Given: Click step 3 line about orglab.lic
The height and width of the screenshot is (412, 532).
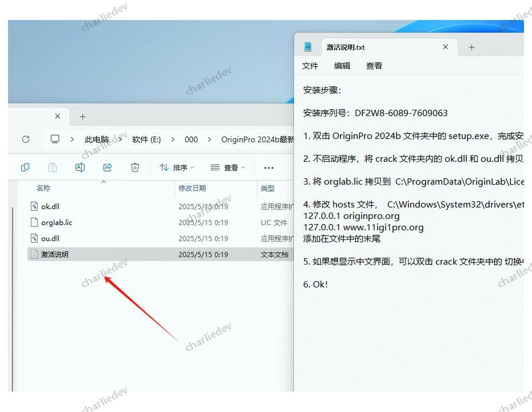Looking at the screenshot, I should pyautogui.click(x=413, y=182).
